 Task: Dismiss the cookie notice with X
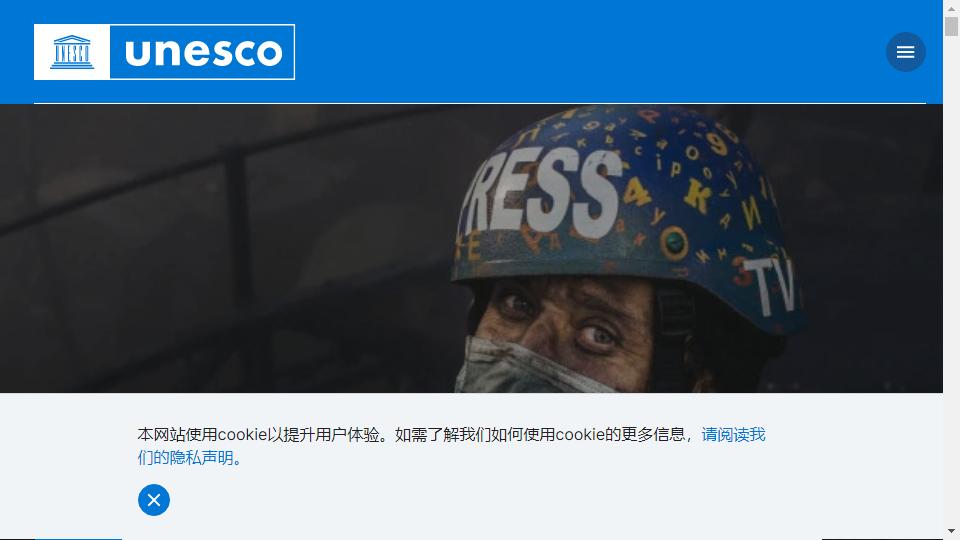(154, 500)
